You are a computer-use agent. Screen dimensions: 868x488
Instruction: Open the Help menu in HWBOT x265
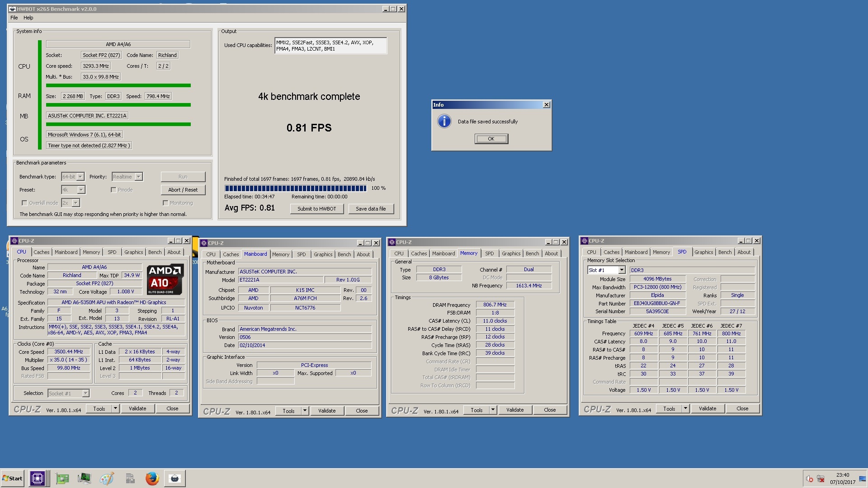click(x=28, y=18)
